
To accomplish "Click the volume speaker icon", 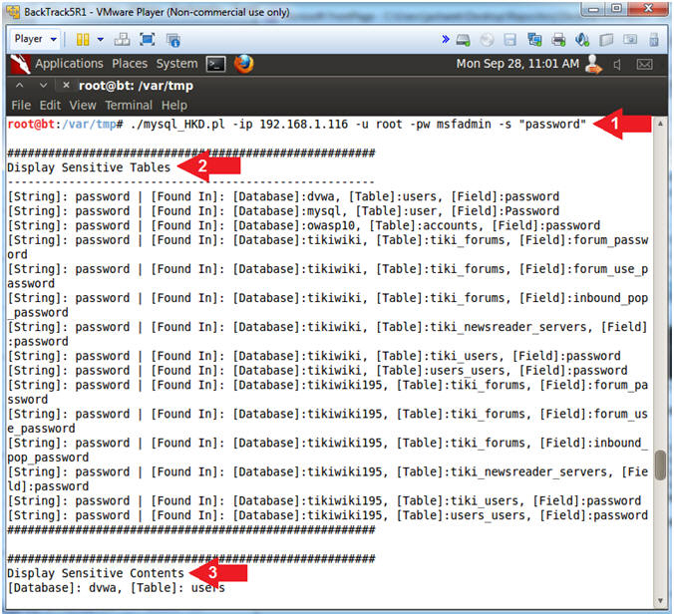I will click(x=618, y=65).
